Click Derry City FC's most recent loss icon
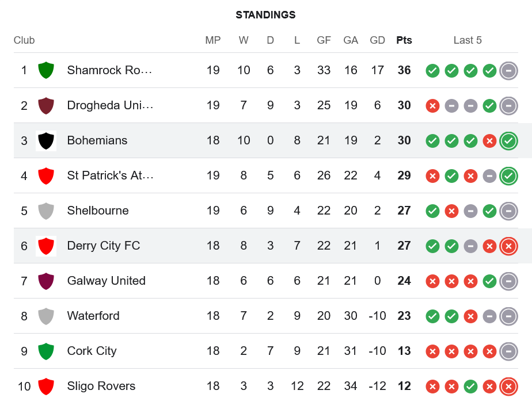Screen dimensions: 532x413 pos(508,246)
